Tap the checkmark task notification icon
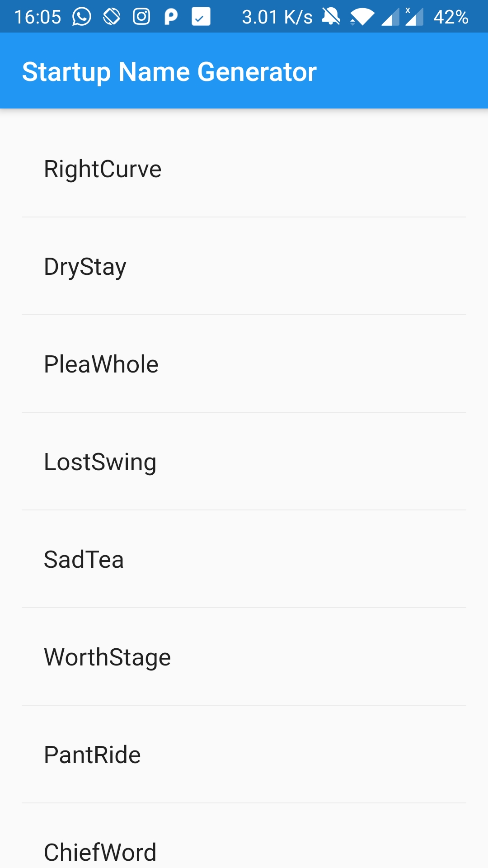The height and width of the screenshot is (868, 488). tap(201, 17)
